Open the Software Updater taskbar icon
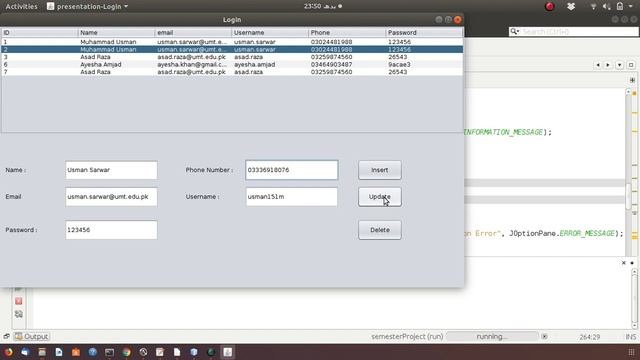Image resolution: width=640 pixels, height=360 pixels. coord(143,352)
